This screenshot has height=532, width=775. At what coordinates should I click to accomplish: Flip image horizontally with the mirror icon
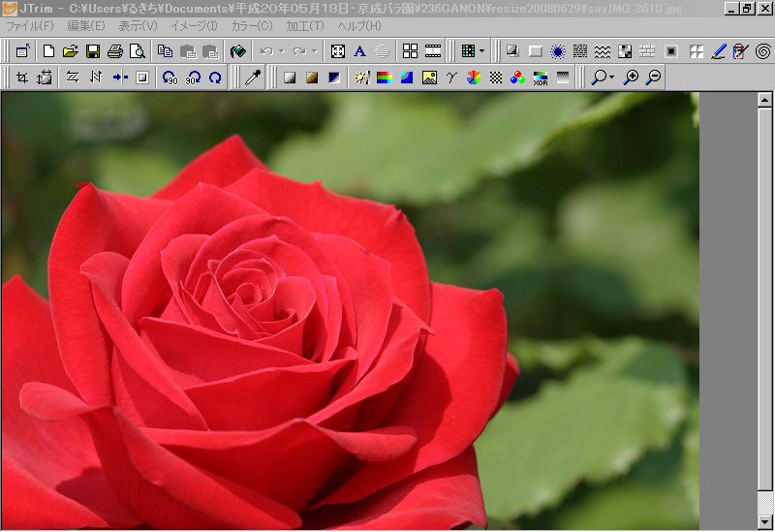point(74,78)
